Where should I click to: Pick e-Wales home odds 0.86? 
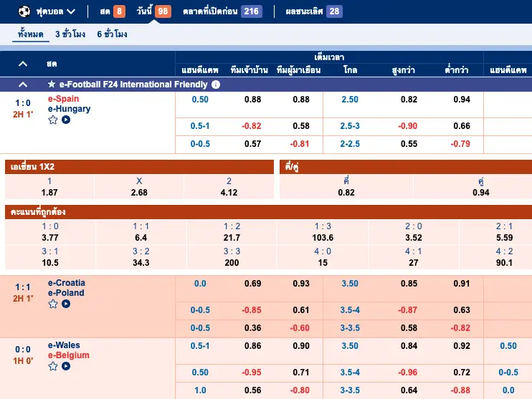(x=253, y=346)
